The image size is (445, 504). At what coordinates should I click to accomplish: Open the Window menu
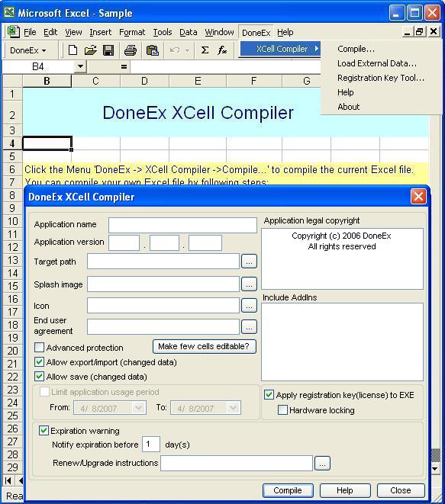[219, 32]
